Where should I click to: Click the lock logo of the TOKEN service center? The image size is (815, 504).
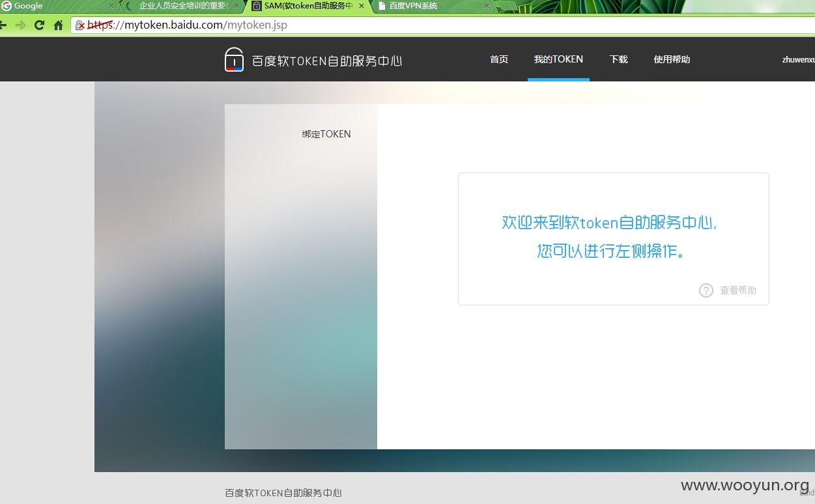pos(234,59)
